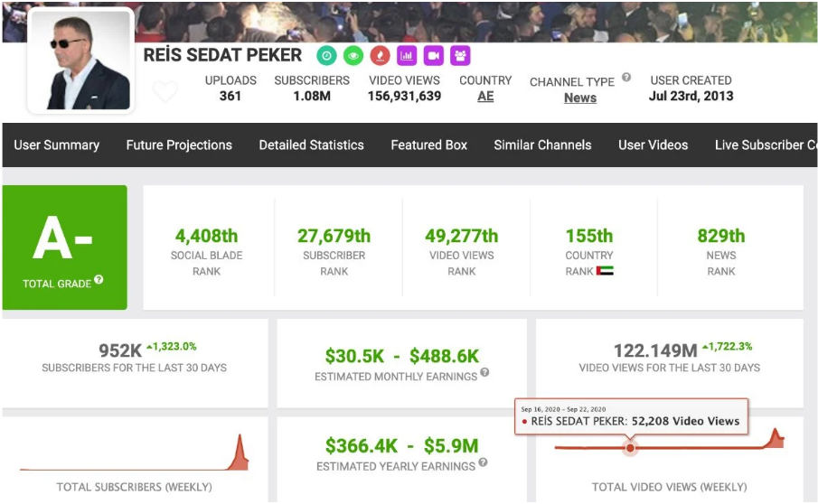Open the Live Subscriber Count tab
The width and height of the screenshot is (818, 504).
(766, 145)
